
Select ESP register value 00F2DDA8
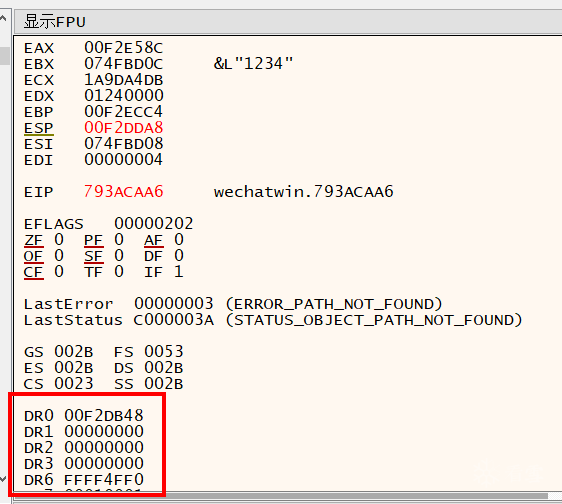click(x=124, y=128)
